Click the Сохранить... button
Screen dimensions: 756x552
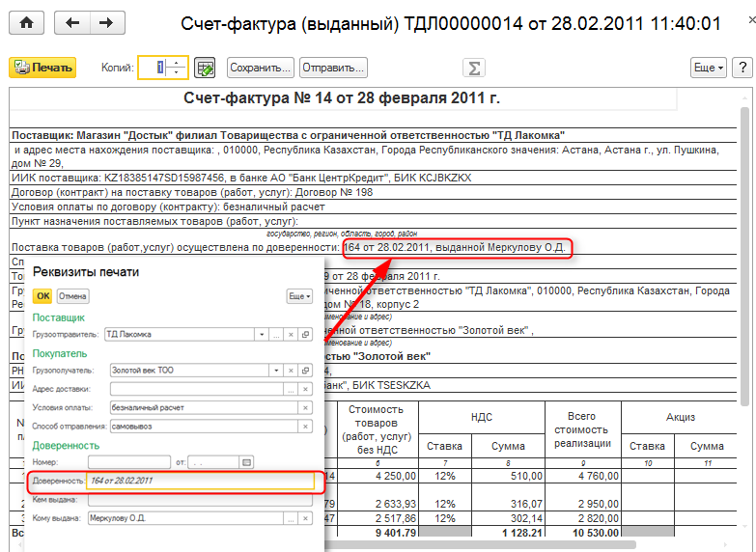point(261,68)
